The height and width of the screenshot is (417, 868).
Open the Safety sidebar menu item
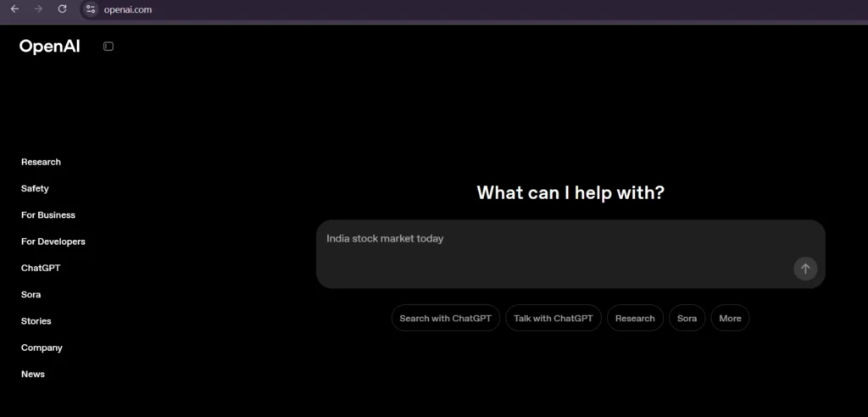pyautogui.click(x=35, y=188)
